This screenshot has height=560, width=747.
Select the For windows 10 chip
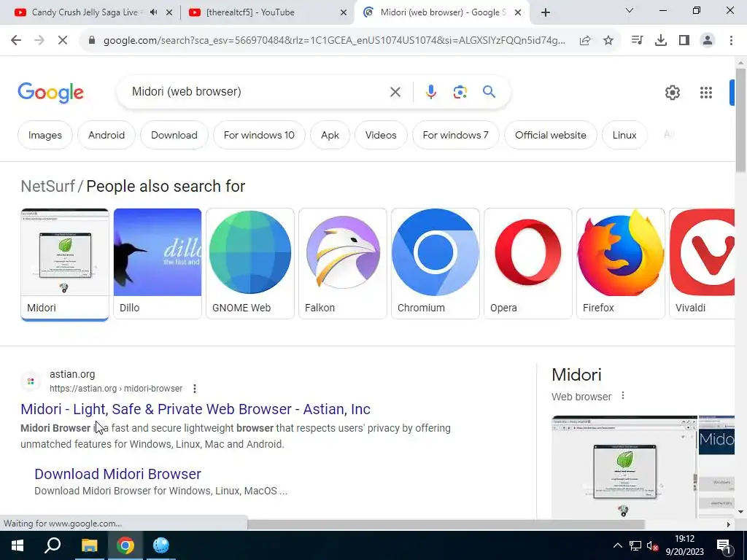click(259, 135)
